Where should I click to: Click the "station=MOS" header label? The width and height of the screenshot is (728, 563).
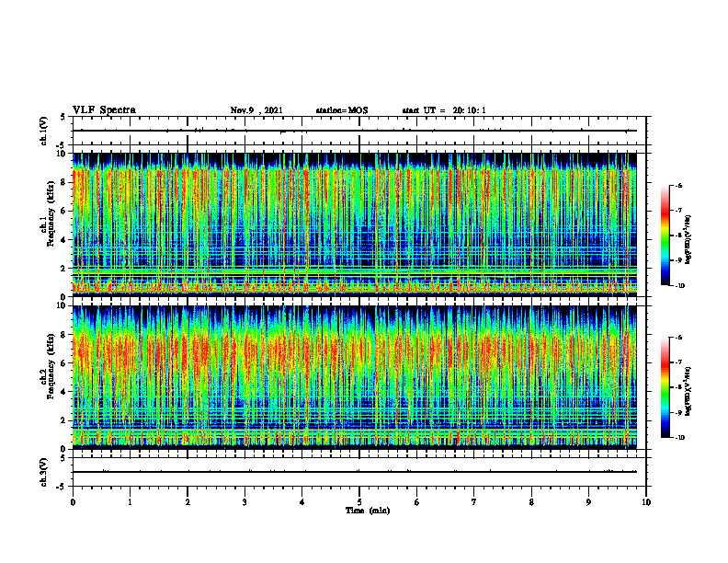click(342, 110)
